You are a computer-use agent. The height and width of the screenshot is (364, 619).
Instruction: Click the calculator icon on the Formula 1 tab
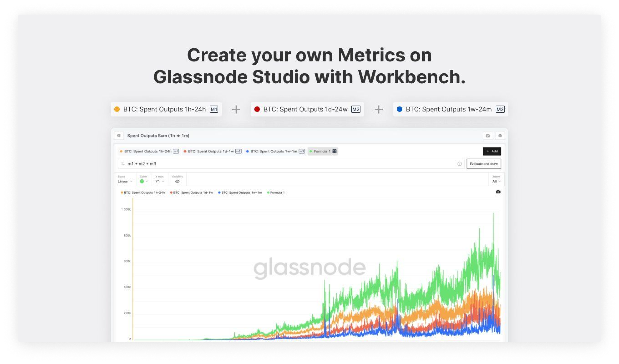click(334, 151)
